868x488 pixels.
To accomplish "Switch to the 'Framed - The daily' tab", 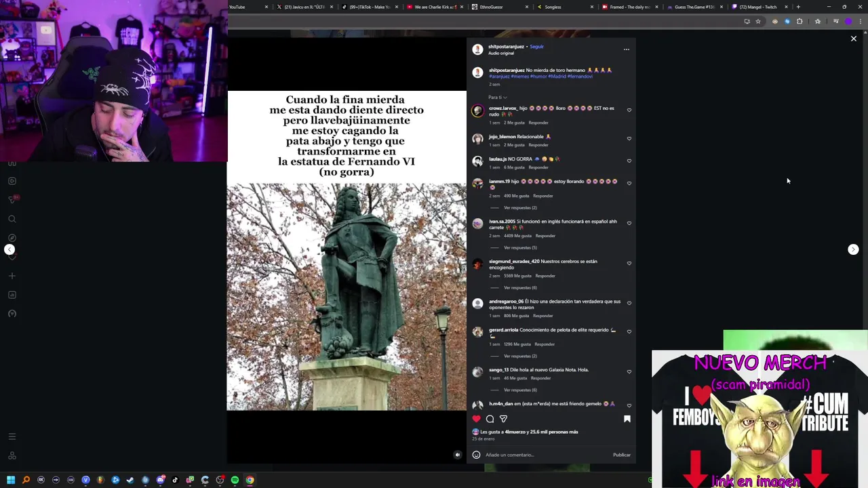I will click(x=630, y=7).
